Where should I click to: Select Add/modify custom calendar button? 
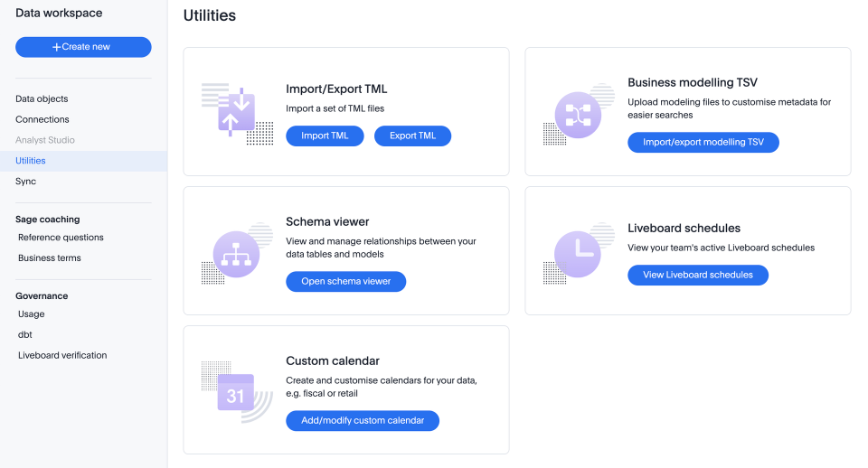coord(362,421)
